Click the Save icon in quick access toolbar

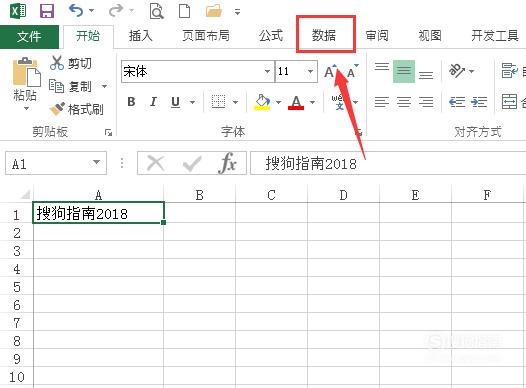click(x=47, y=11)
